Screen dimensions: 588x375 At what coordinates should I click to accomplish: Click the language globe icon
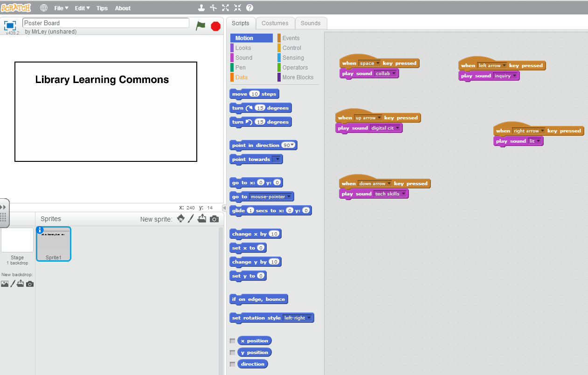point(43,7)
